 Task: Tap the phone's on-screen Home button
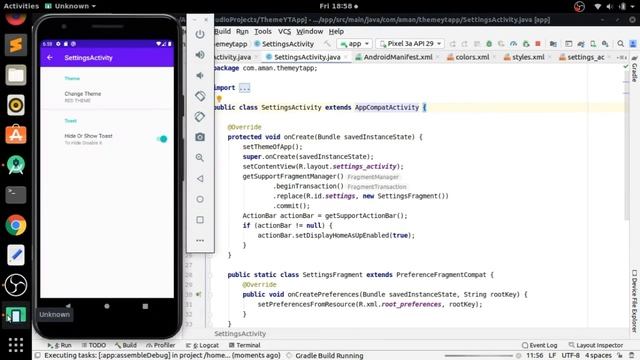pos(107,306)
